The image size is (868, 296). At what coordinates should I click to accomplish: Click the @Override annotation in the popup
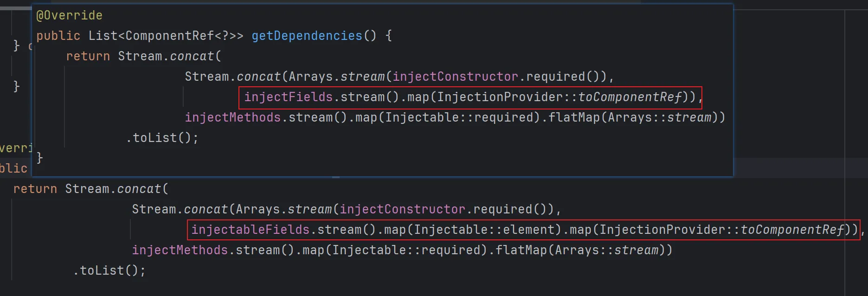[69, 15]
